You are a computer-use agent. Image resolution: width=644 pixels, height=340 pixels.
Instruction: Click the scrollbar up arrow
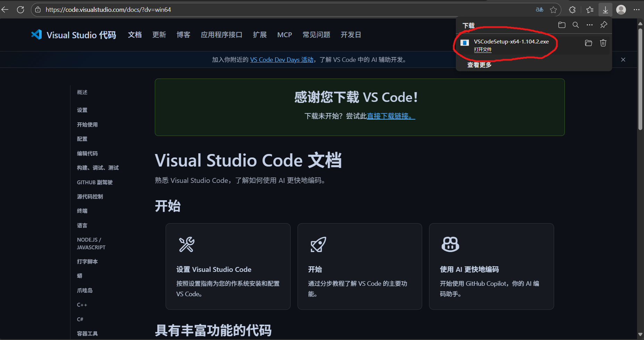click(640, 24)
